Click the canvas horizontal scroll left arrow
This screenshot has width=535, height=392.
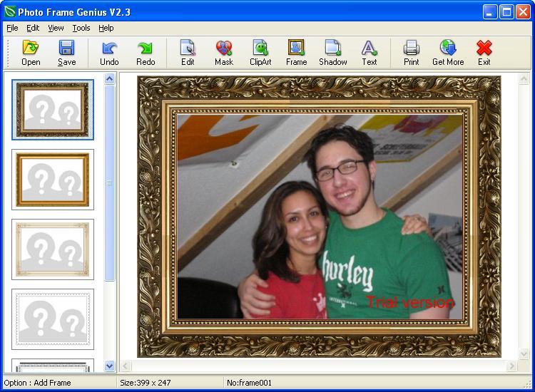click(x=126, y=366)
